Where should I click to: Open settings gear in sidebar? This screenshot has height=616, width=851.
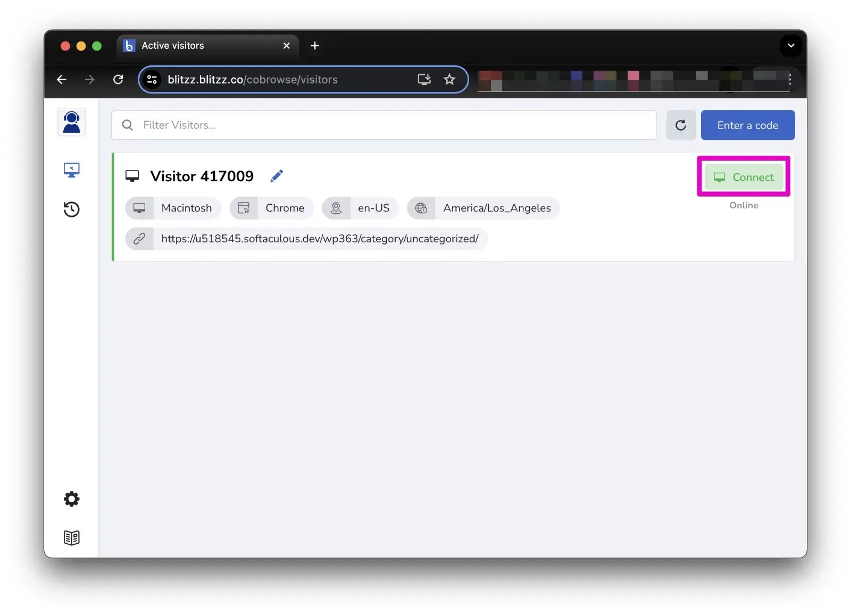[71, 499]
